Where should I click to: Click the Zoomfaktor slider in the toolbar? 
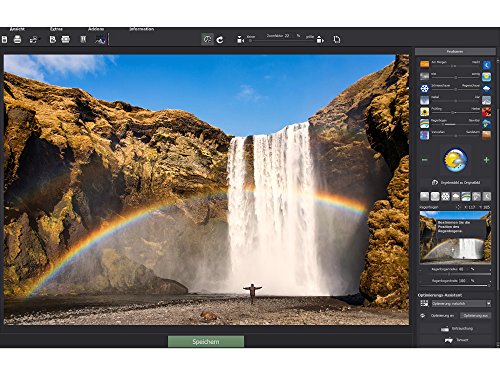282,41
